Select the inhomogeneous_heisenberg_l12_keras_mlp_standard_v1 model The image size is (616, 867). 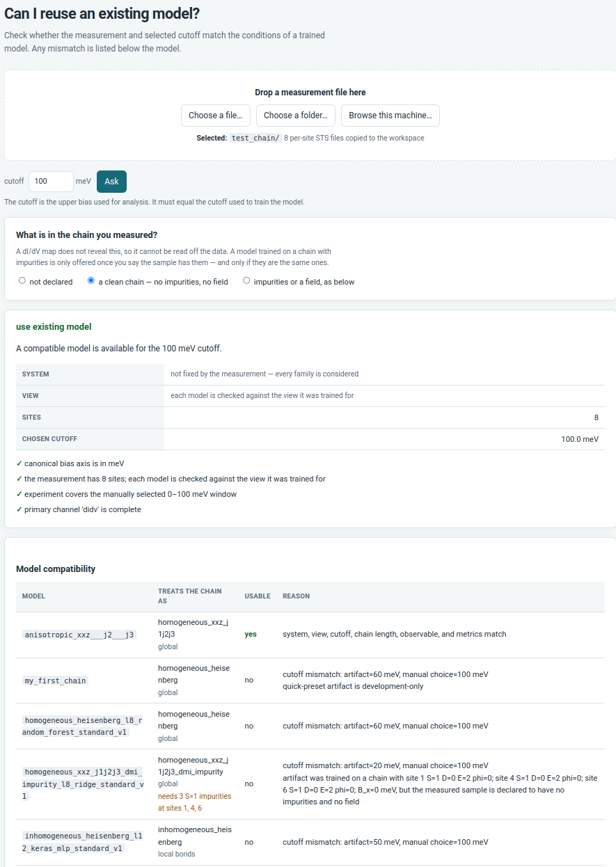[83, 842]
